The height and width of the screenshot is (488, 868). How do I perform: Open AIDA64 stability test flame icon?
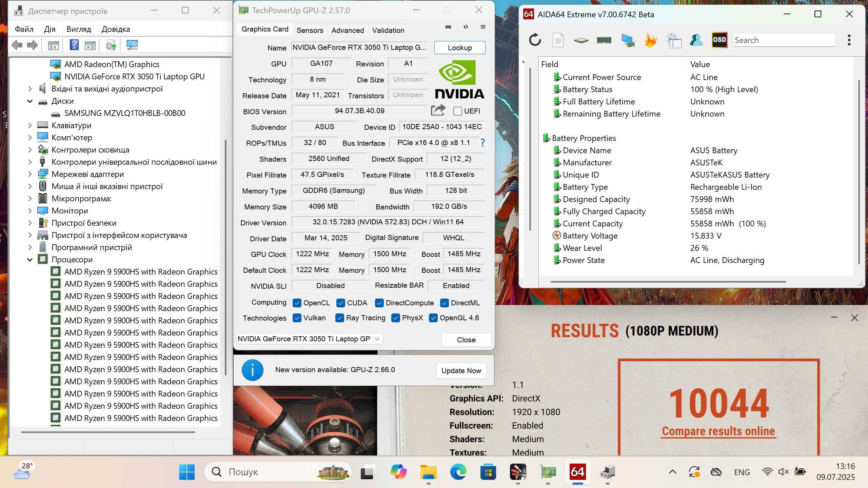pyautogui.click(x=650, y=40)
